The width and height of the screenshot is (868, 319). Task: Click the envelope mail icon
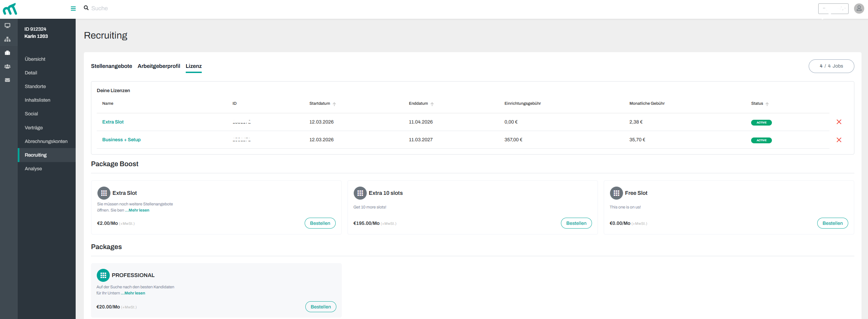[7, 80]
